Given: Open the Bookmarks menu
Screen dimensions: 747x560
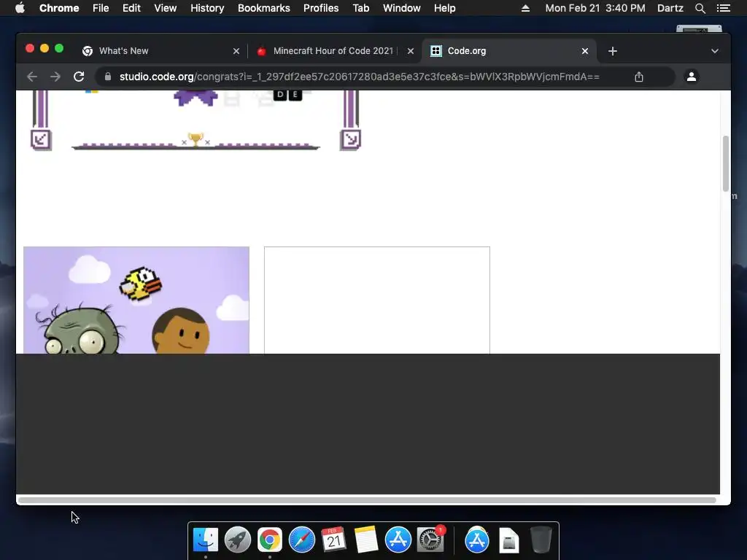Looking at the screenshot, I should [264, 8].
